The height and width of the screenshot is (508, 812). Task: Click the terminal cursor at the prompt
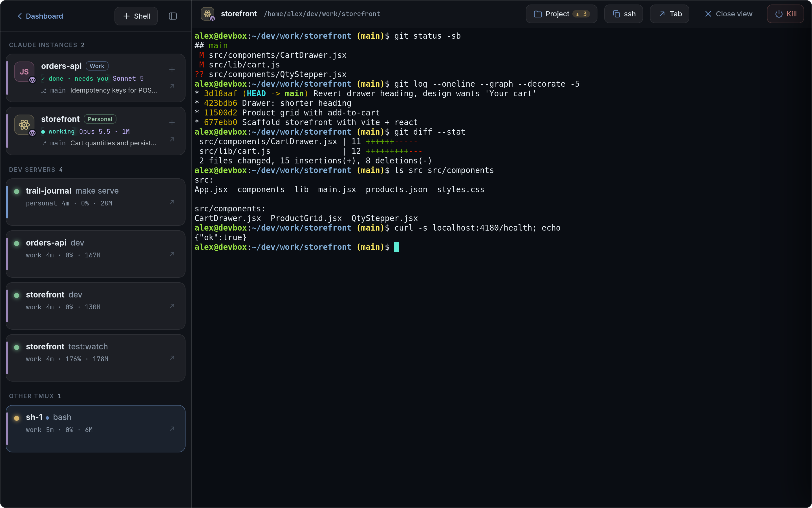[396, 247]
